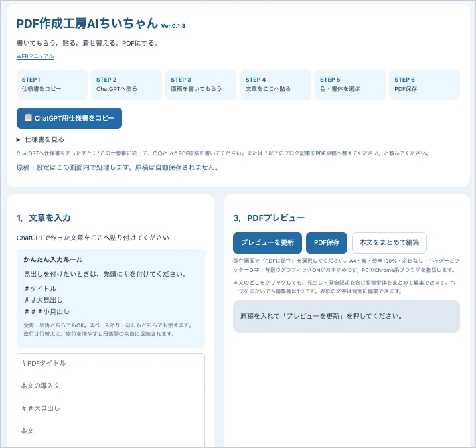Screen dimensions: 476x448
Task: Click the 書いてもらう。貼る。着せ替える tagline
Action: [x=88, y=43]
